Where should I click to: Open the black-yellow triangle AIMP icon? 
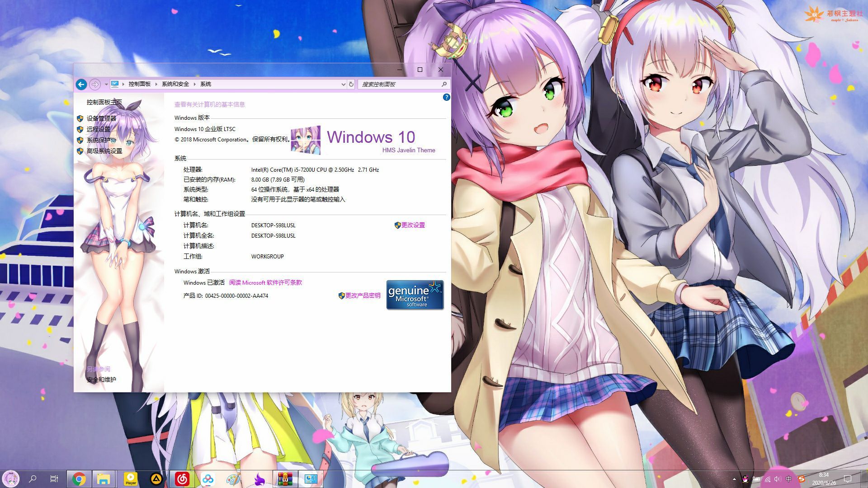pos(156,479)
